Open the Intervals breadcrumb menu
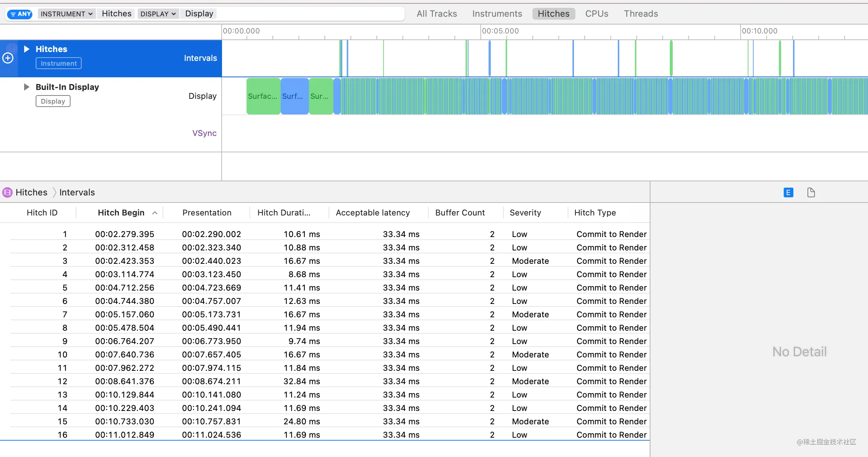This screenshot has width=868, height=457. pyautogui.click(x=77, y=192)
